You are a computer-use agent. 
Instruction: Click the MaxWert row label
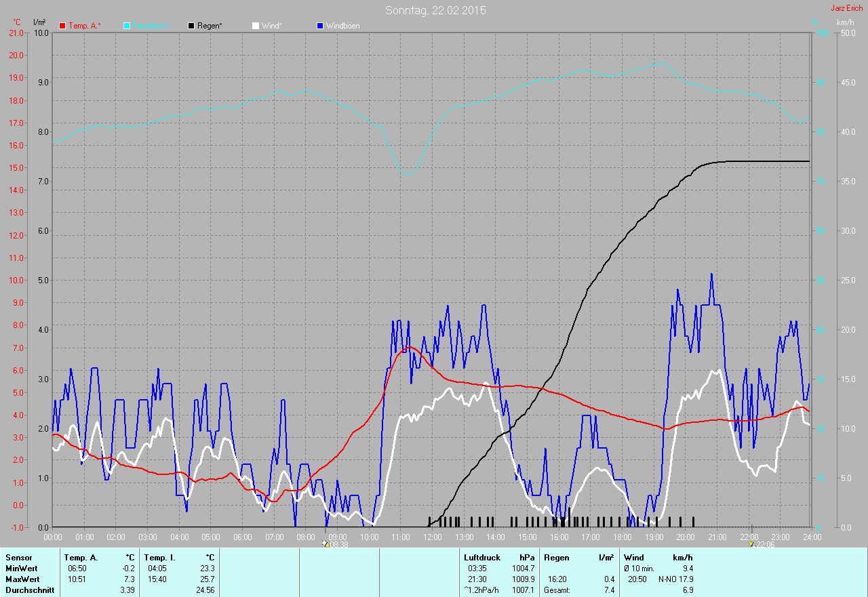pyautogui.click(x=22, y=579)
